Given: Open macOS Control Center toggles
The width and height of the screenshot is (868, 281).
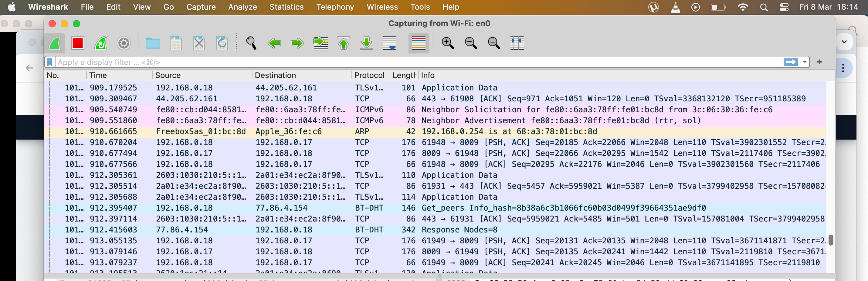Looking at the screenshot, I should click(x=784, y=7).
